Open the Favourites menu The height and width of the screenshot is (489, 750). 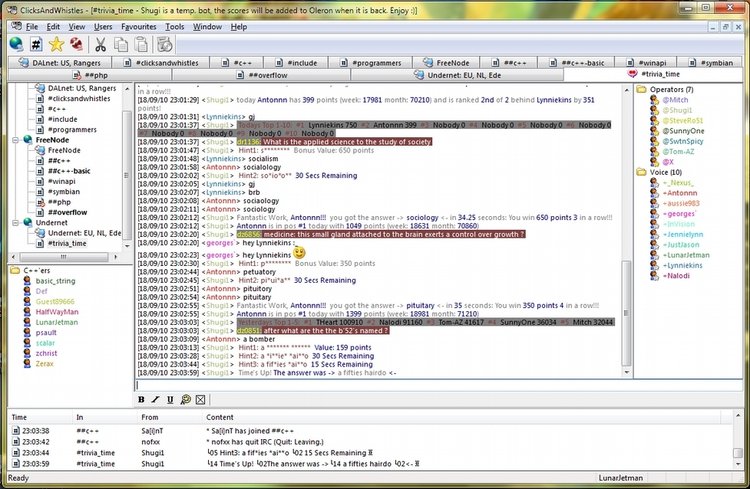[x=138, y=26]
